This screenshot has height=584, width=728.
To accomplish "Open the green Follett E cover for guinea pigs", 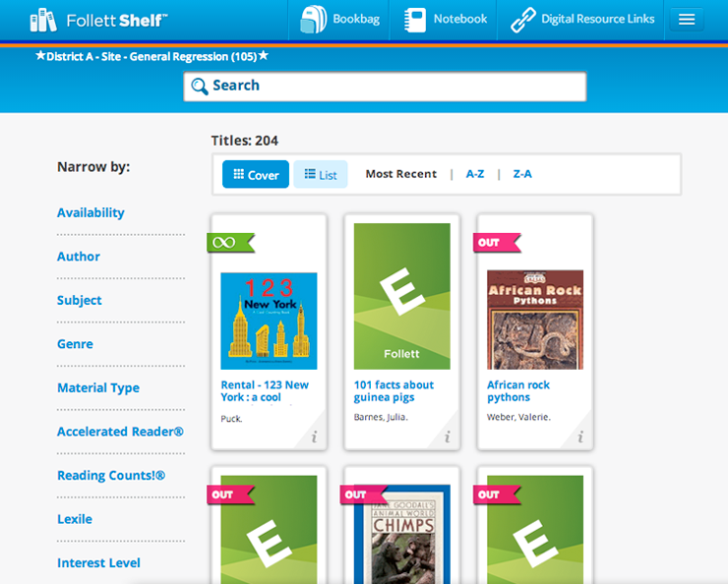I will pyautogui.click(x=402, y=296).
